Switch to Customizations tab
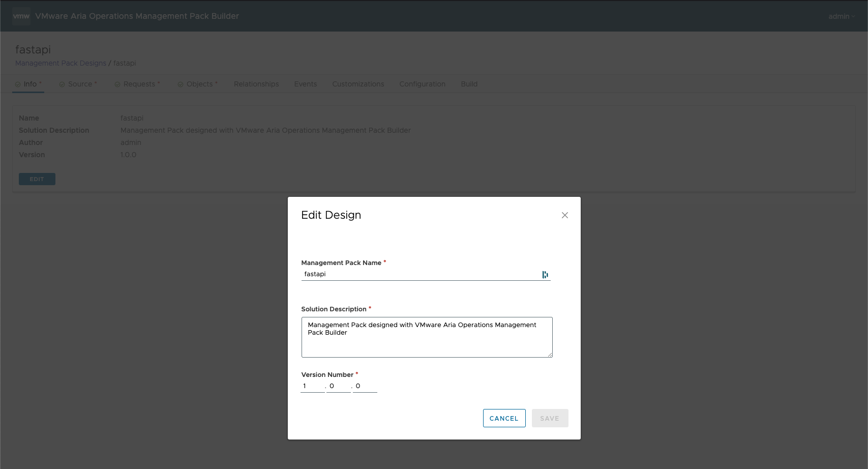Viewport: 868px width, 469px height. coord(358,84)
